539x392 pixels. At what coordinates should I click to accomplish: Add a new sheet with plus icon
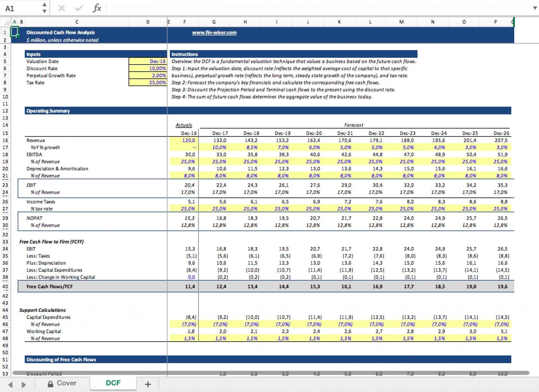click(x=148, y=384)
